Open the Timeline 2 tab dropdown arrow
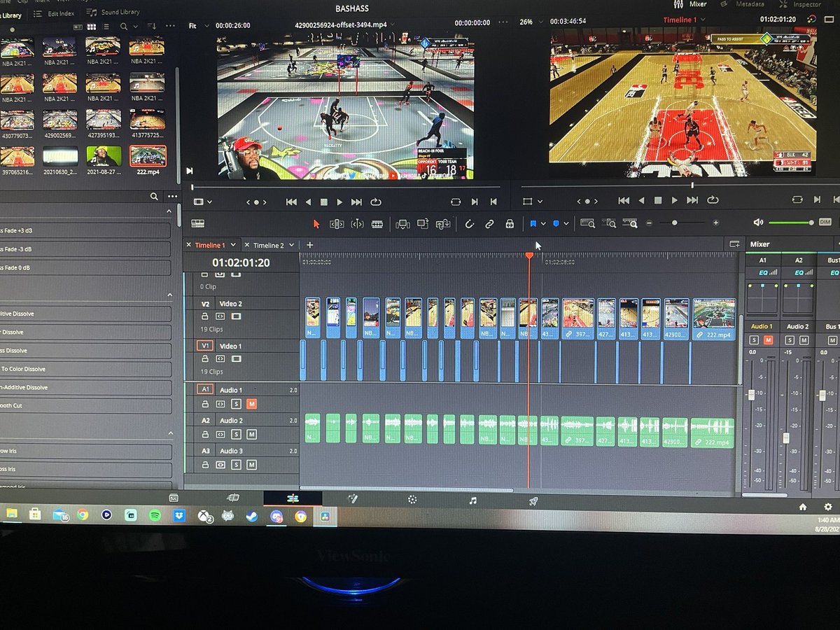The height and width of the screenshot is (630, 840). click(x=292, y=245)
